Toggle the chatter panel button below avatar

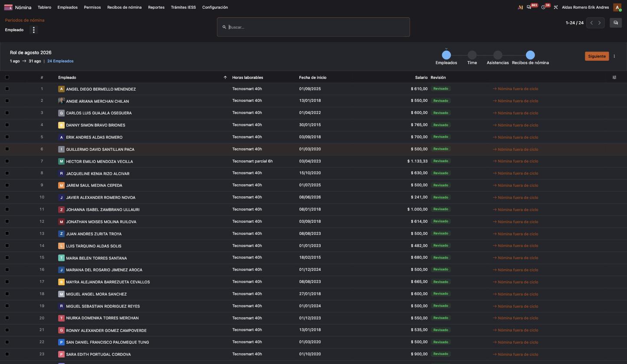pyautogui.click(x=615, y=23)
